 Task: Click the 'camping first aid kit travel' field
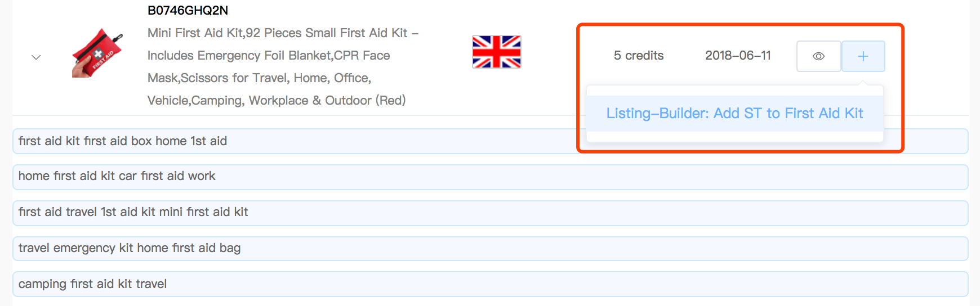pos(490,284)
